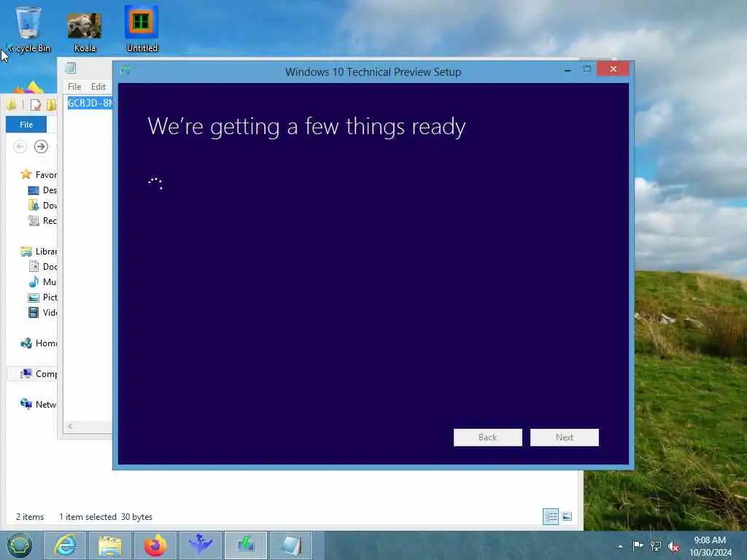Open the File menu in Notepad
The height and width of the screenshot is (560, 747).
pyautogui.click(x=74, y=87)
